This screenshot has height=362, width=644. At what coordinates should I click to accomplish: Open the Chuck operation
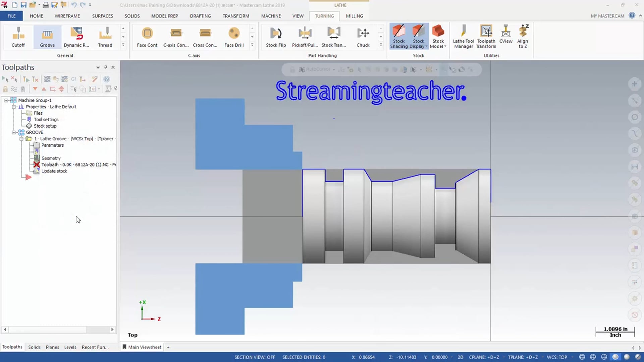pos(363,37)
